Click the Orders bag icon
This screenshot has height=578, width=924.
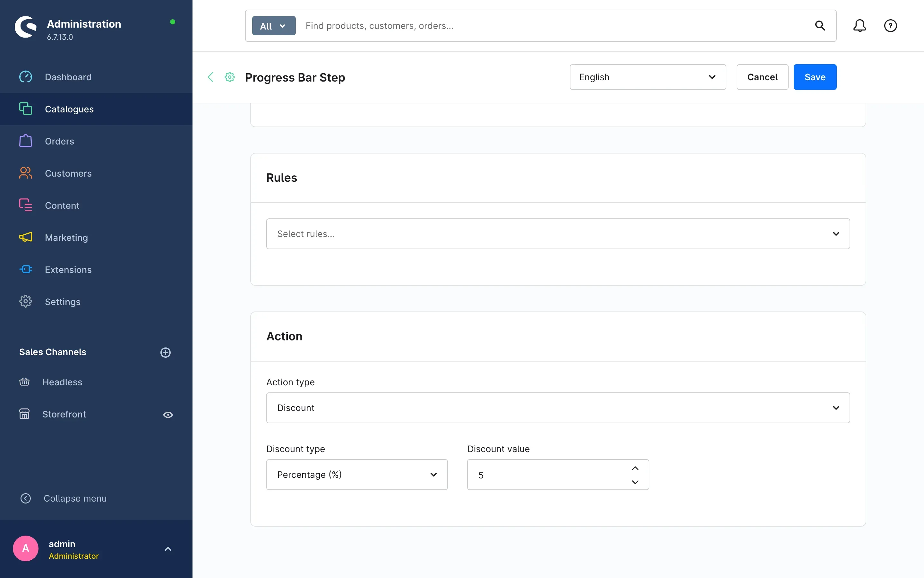(26, 141)
